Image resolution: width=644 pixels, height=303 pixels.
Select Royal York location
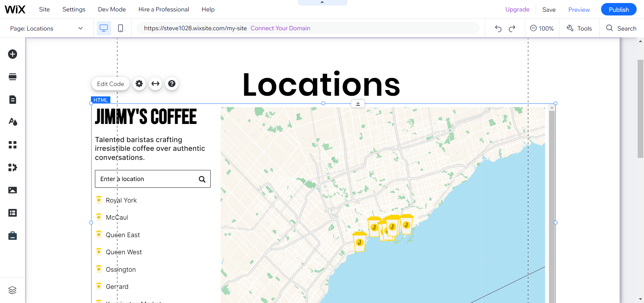coord(121,200)
